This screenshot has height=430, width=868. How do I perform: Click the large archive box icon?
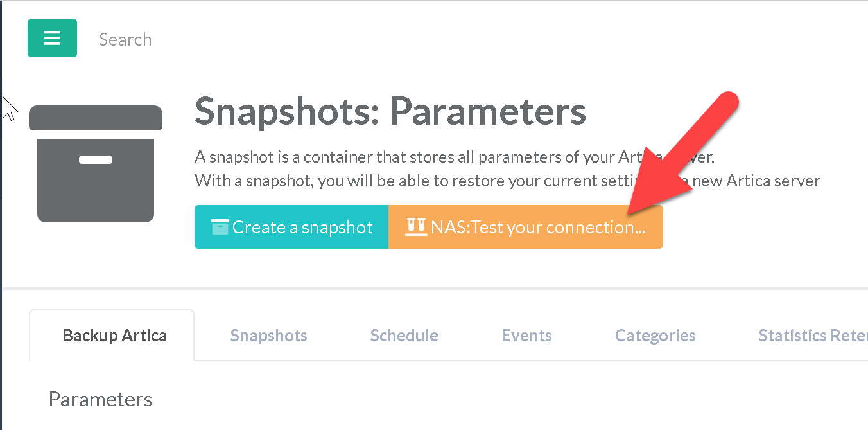pyautogui.click(x=96, y=164)
